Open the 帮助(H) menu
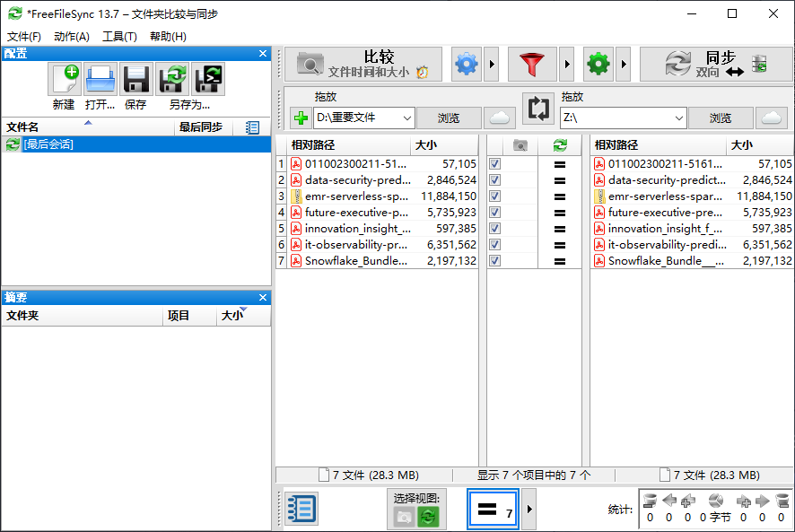795x532 pixels. coord(168,37)
